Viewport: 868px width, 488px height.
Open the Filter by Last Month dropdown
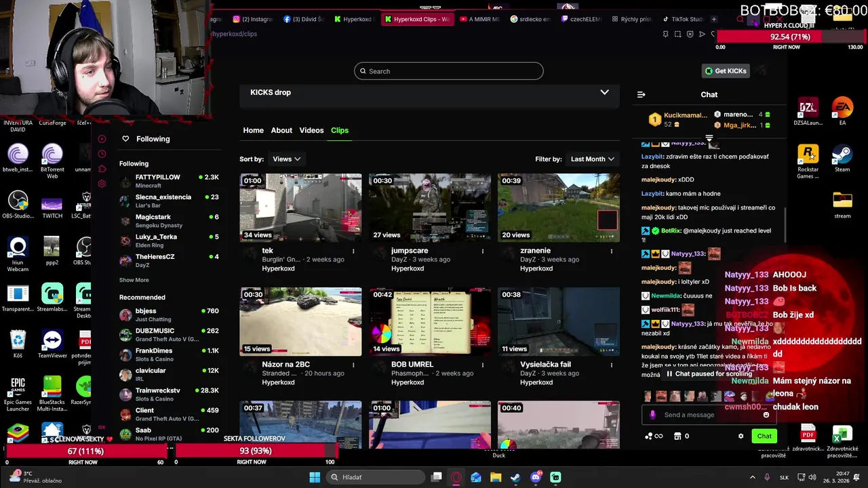(x=592, y=159)
